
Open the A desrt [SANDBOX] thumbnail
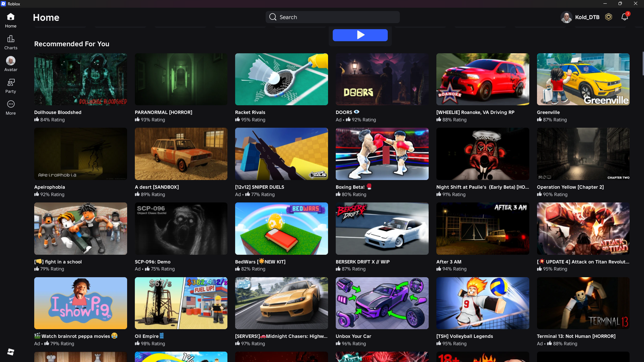181,154
